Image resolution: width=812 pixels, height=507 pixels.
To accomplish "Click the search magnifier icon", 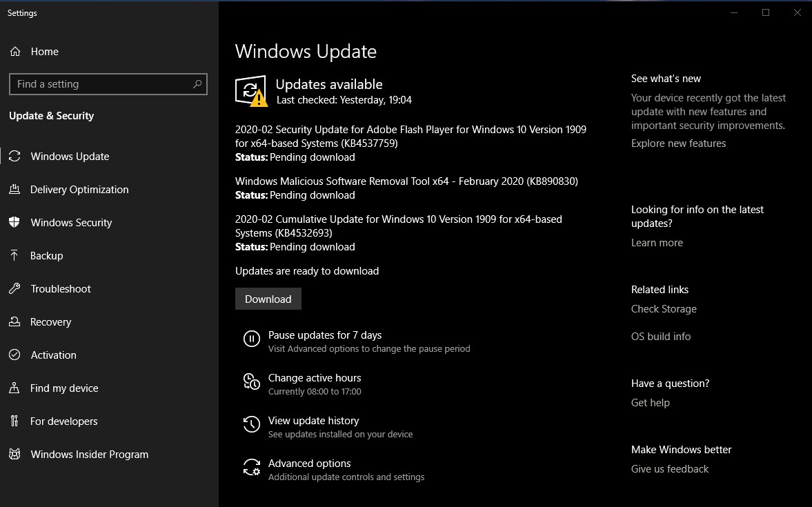I will pyautogui.click(x=197, y=84).
